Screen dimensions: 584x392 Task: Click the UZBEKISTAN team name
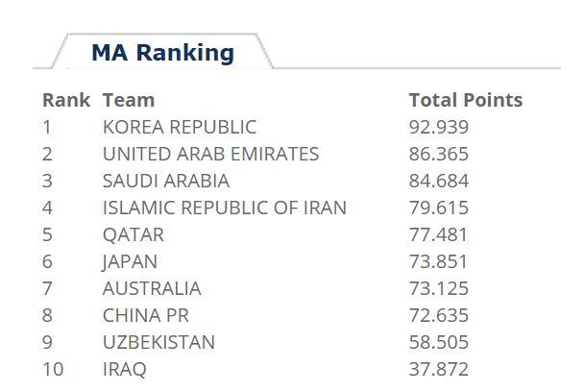(159, 342)
